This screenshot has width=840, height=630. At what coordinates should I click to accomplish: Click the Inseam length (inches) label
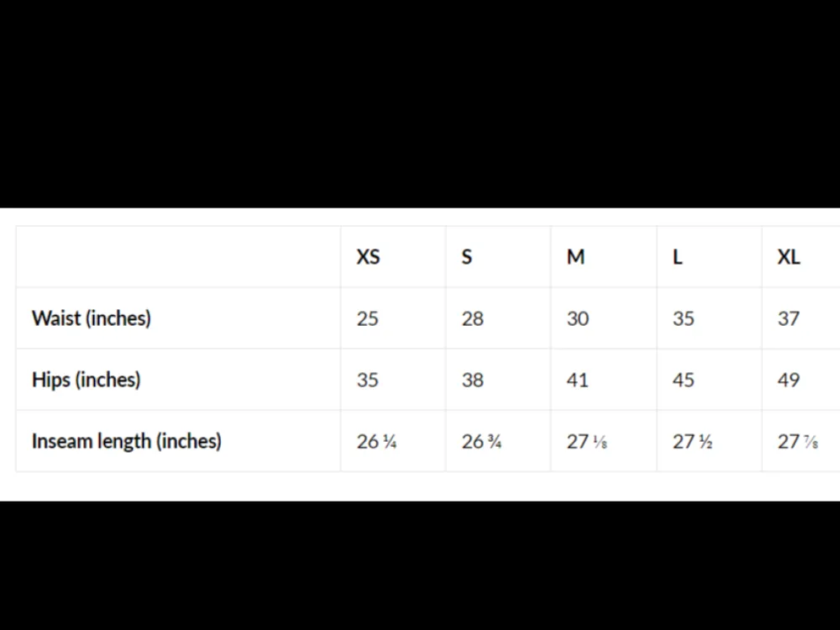(x=127, y=442)
